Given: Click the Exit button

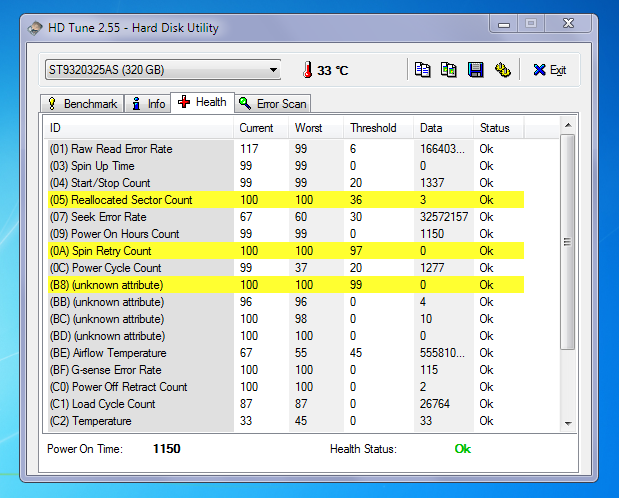Looking at the screenshot, I should 550,70.
